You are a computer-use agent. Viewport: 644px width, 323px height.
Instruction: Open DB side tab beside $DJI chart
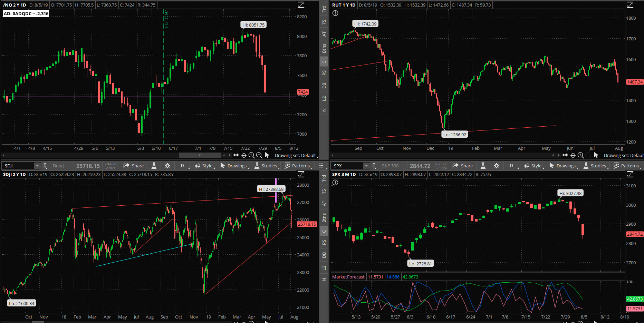click(324, 255)
